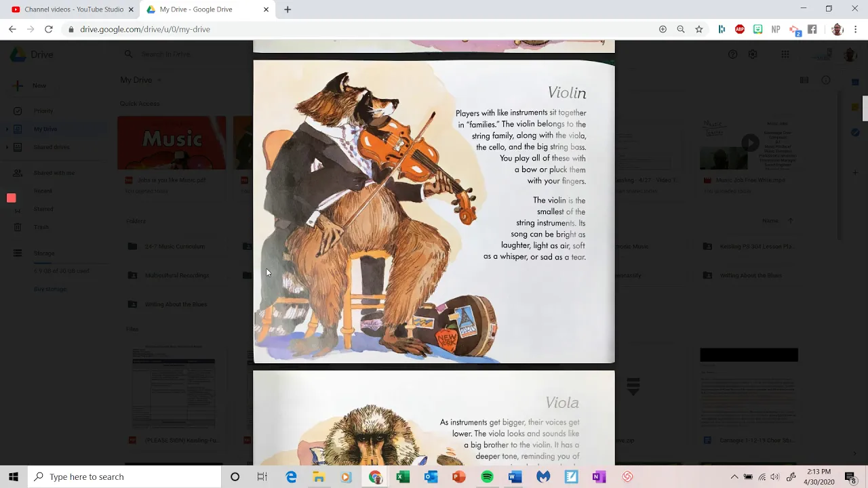The image size is (868, 488).
Task: Click the New button in Drive
Action: point(31,85)
